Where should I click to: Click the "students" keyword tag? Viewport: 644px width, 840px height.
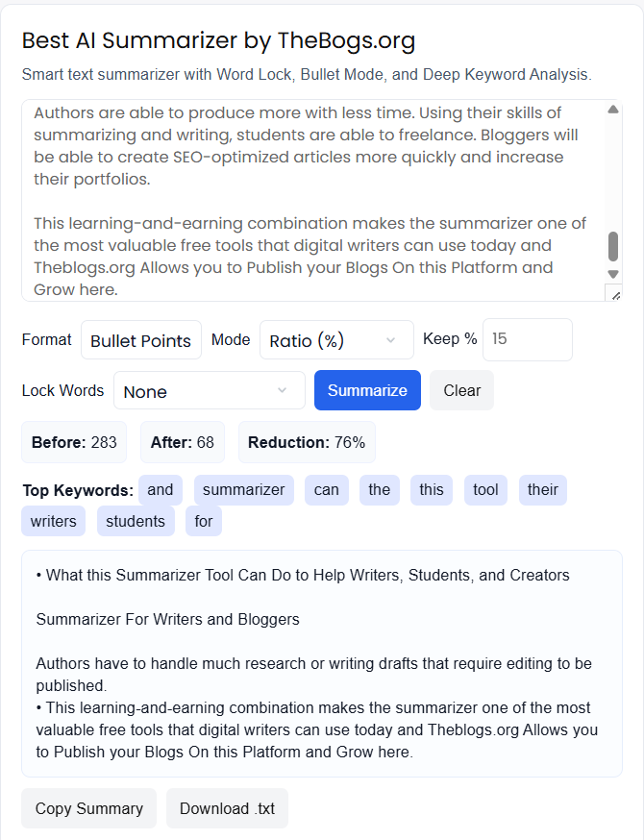(x=136, y=521)
